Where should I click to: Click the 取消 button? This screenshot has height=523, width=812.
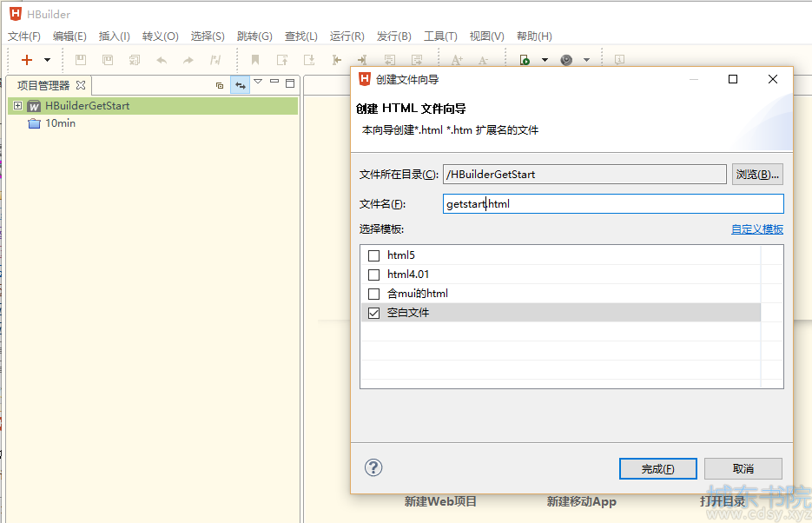coord(743,468)
